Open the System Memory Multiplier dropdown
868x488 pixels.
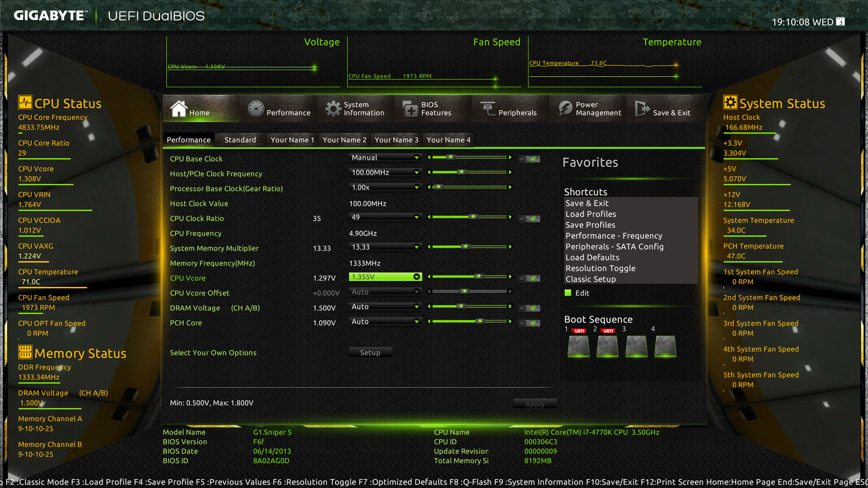point(416,247)
